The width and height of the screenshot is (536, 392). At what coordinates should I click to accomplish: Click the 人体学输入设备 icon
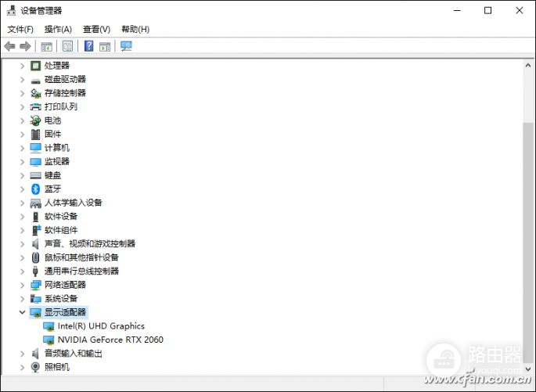(x=35, y=203)
